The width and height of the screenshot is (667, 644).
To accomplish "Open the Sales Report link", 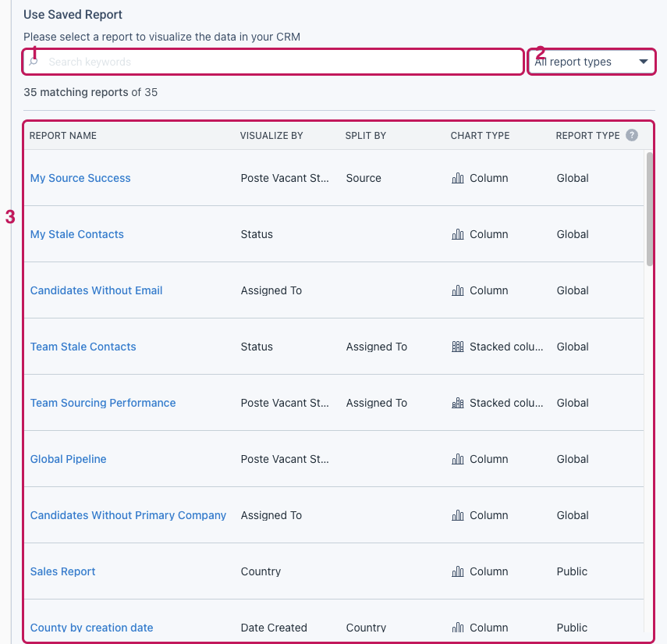I will tap(62, 571).
